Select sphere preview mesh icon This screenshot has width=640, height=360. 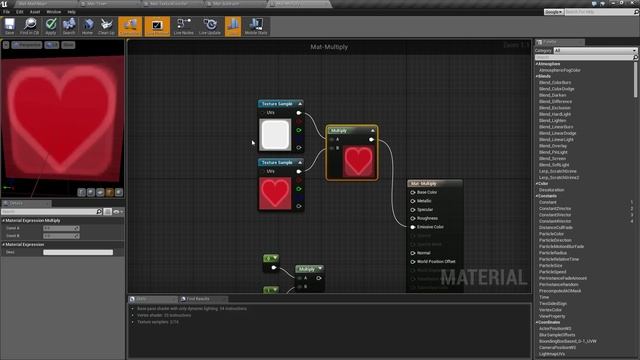point(91,192)
